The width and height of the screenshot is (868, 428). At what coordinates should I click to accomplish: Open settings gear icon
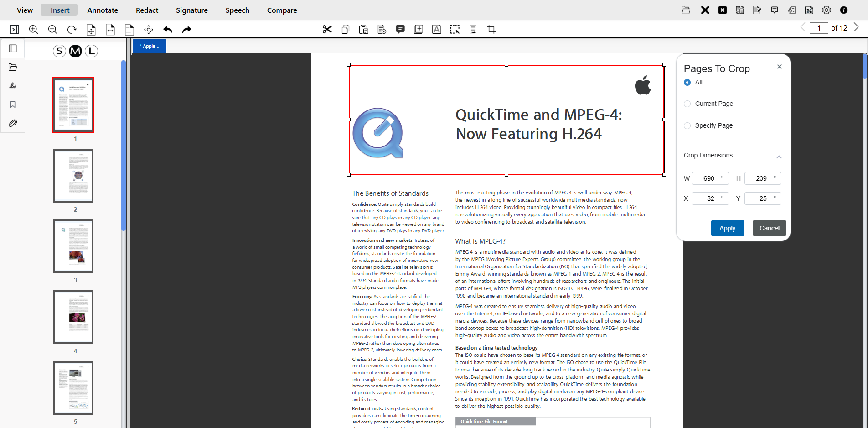[826, 10]
